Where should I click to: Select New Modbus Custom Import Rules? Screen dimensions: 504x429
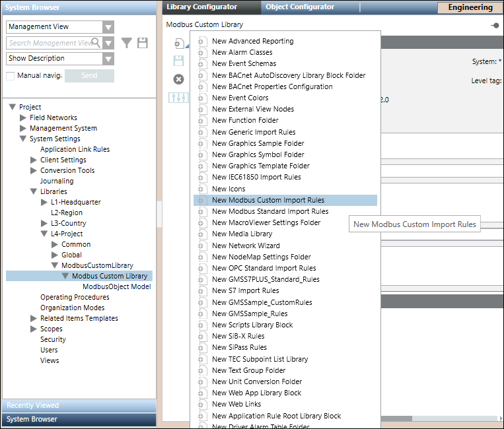[268, 200]
